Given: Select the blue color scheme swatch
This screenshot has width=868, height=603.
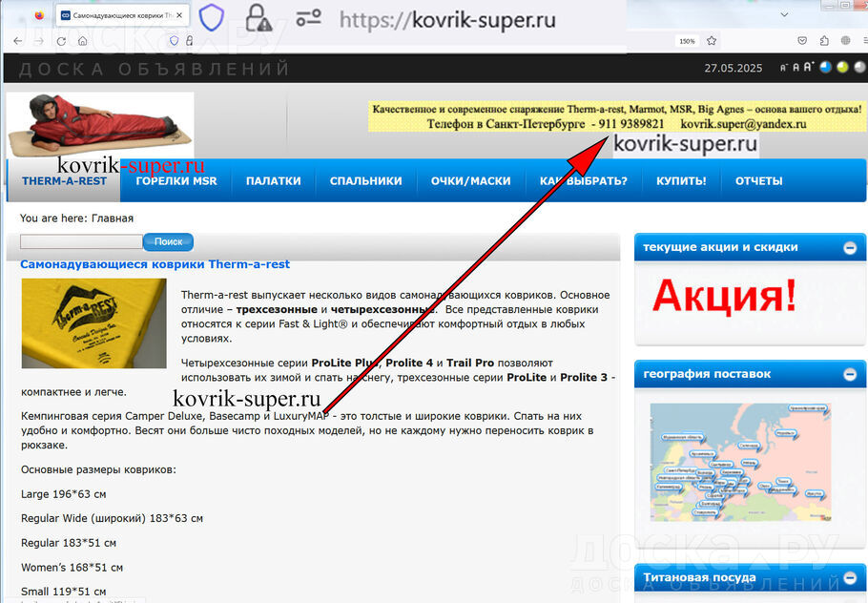Looking at the screenshot, I should pos(826,67).
